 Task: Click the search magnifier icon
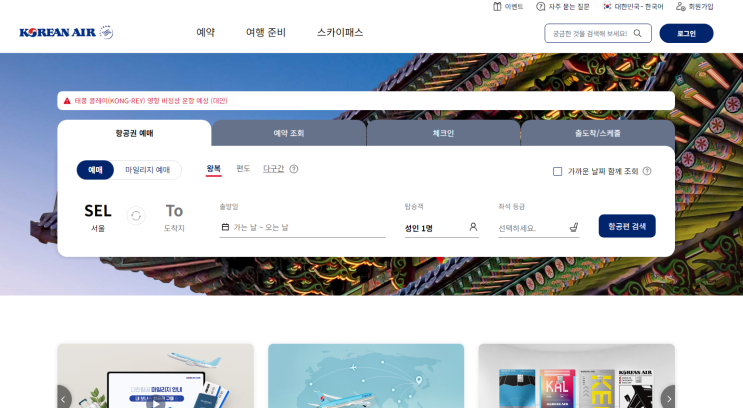637,33
